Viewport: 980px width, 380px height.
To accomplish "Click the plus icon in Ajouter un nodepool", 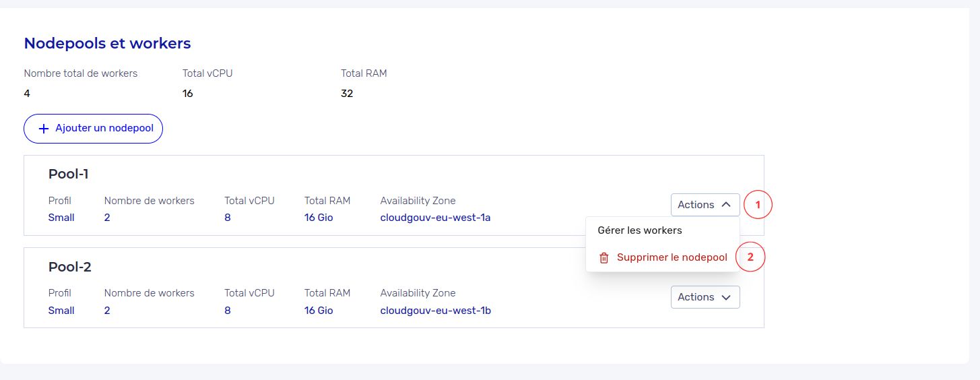I will (44, 129).
